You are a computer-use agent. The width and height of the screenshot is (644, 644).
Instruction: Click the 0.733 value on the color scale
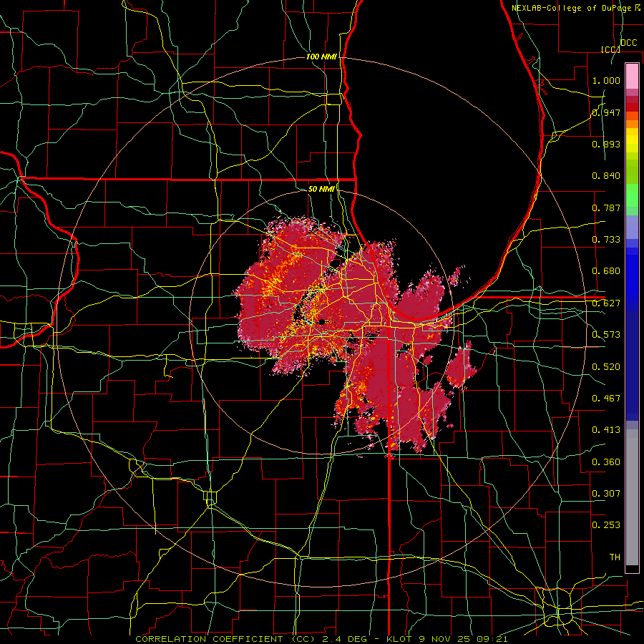(606, 240)
